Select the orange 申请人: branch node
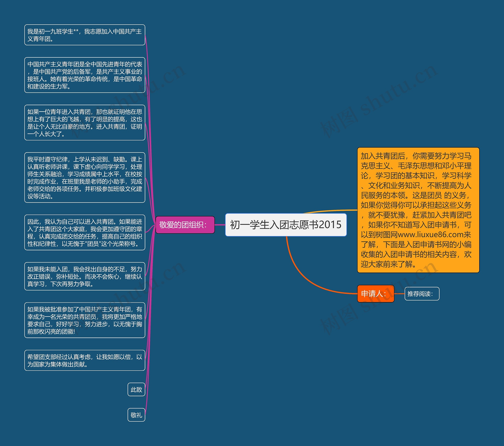The image size is (504, 446). (x=375, y=294)
